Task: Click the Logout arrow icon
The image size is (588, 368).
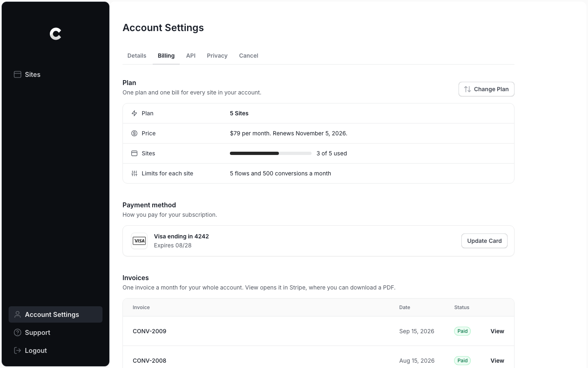Action: point(18,350)
